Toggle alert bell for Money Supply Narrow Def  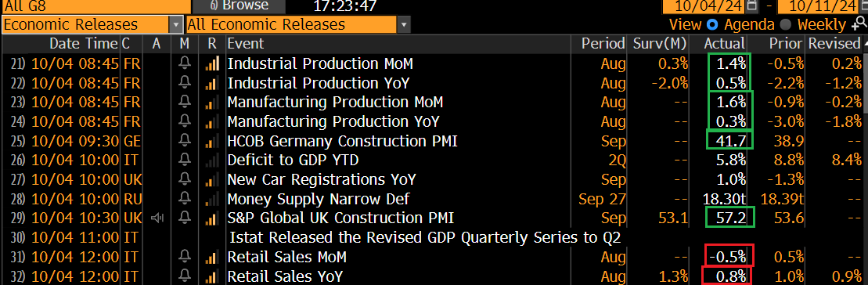coord(185,199)
